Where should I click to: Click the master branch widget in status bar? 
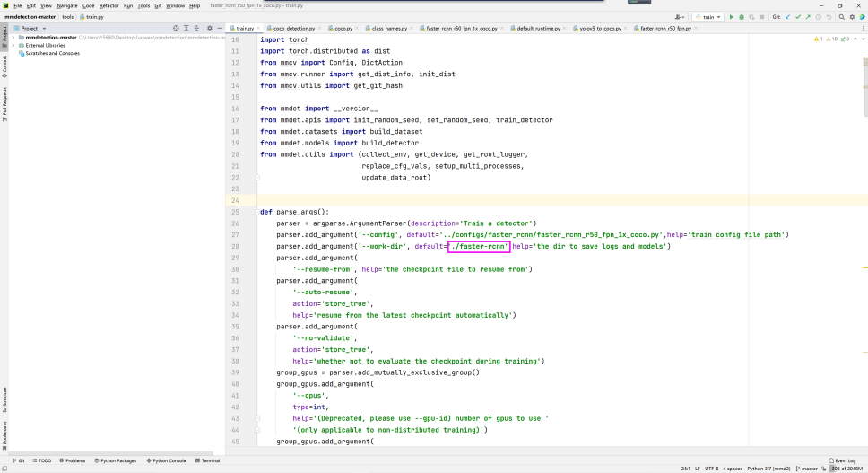coord(806,469)
